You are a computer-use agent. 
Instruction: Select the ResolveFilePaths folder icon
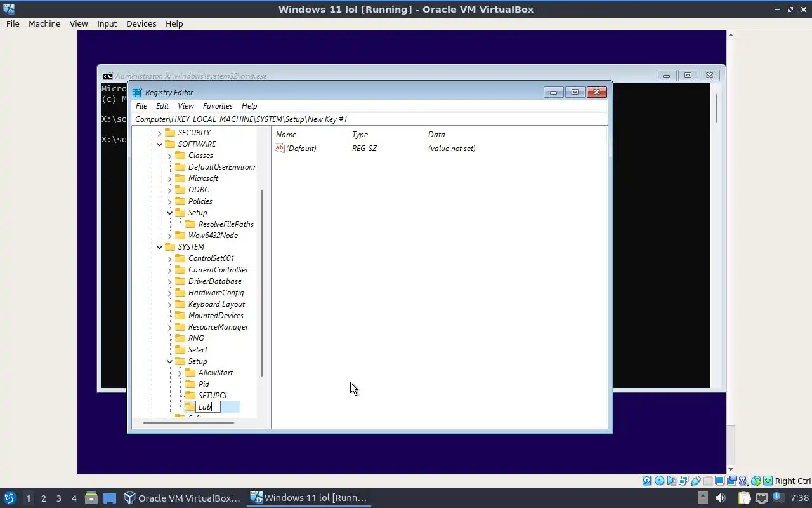pos(190,224)
